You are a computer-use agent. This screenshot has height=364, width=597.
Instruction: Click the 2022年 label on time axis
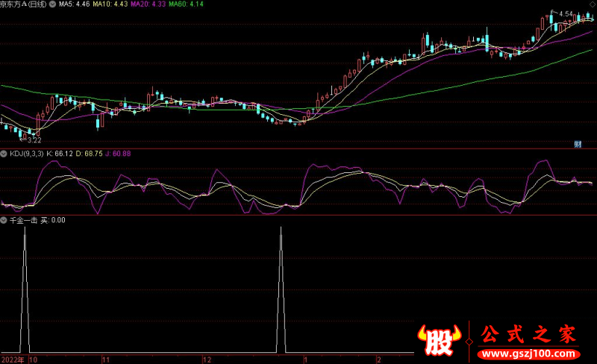[x=12, y=359]
